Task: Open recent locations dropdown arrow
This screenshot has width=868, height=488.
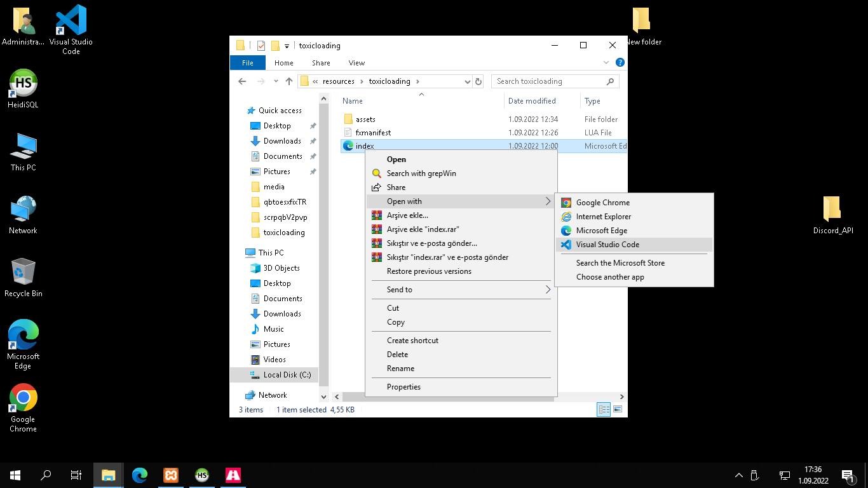Action: 276,81
